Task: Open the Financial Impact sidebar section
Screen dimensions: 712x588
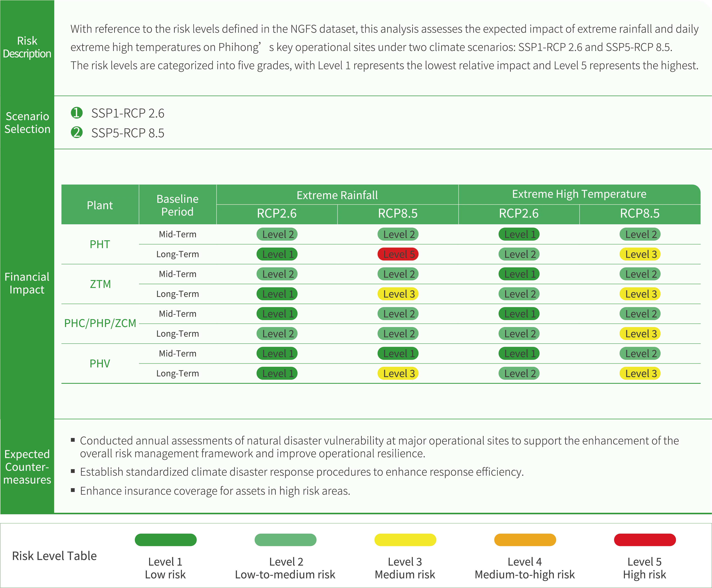Action: coord(27,283)
